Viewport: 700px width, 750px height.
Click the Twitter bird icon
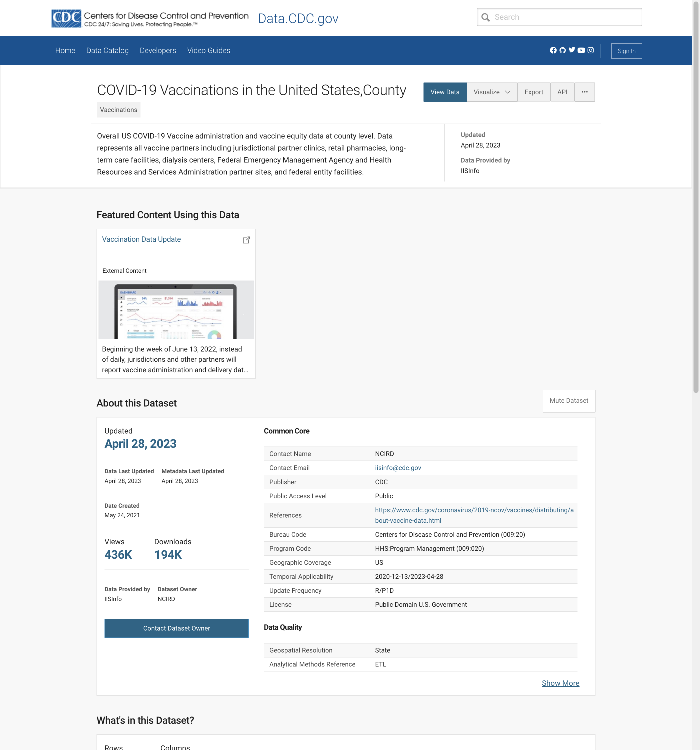[572, 50]
